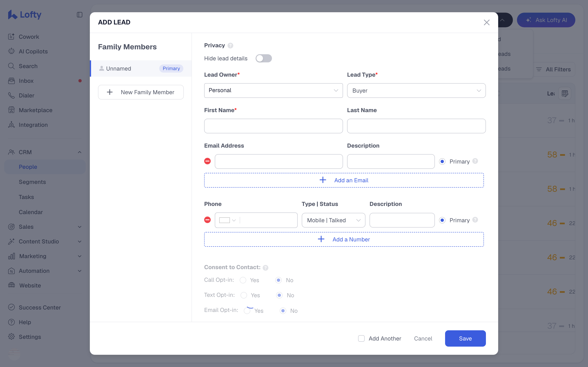Open the Lead Type Buyer dropdown
The width and height of the screenshot is (588, 367).
[x=416, y=91]
